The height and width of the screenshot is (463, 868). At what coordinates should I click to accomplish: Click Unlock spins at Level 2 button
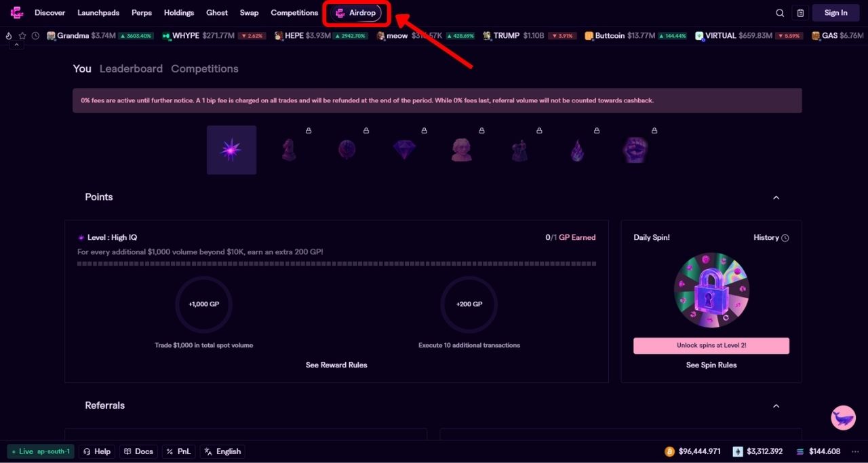711,346
